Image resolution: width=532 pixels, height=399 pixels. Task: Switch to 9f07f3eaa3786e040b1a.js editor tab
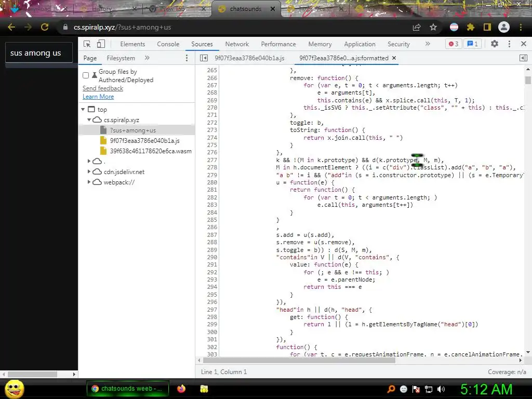click(249, 58)
